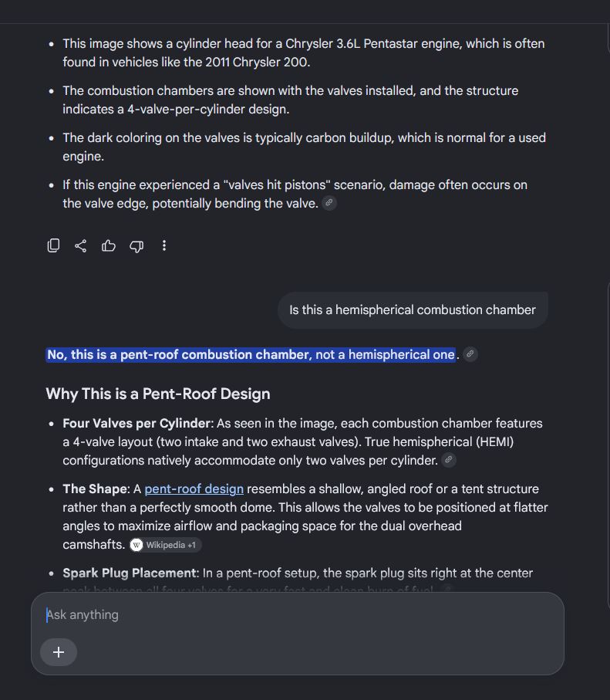Click the bullet about dark carbon buildup
Screen dimensions: 610x700
tap(304, 147)
